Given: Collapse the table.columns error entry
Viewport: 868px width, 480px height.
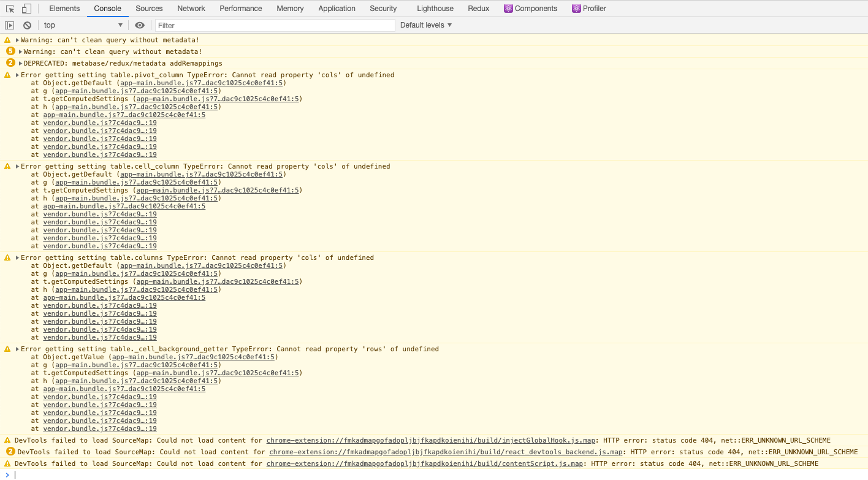Looking at the screenshot, I should point(18,257).
